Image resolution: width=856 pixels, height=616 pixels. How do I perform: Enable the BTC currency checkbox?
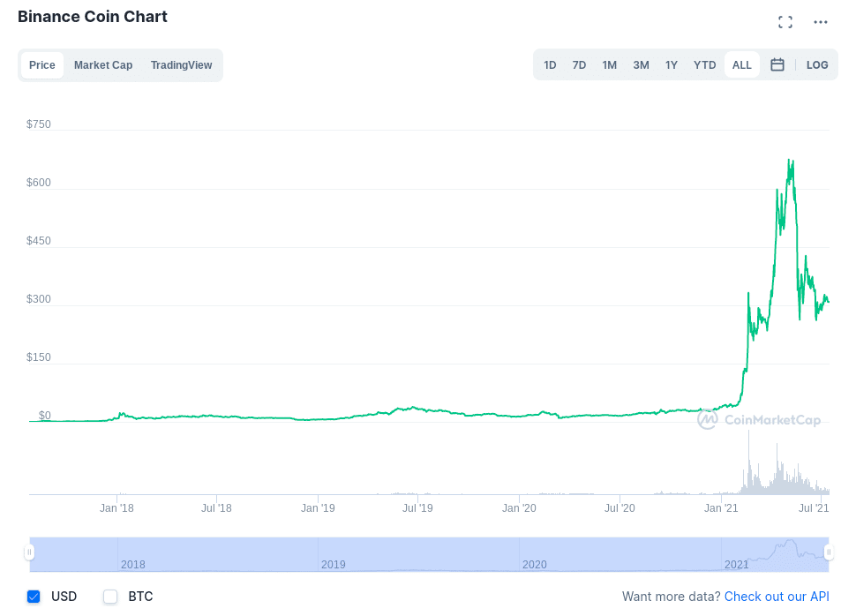pyautogui.click(x=110, y=597)
